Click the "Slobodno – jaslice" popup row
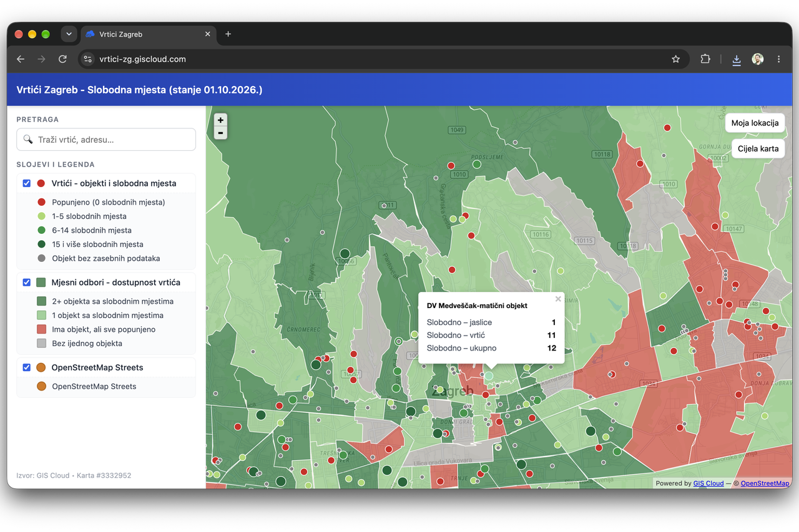The width and height of the screenshot is (799, 532). click(x=491, y=322)
